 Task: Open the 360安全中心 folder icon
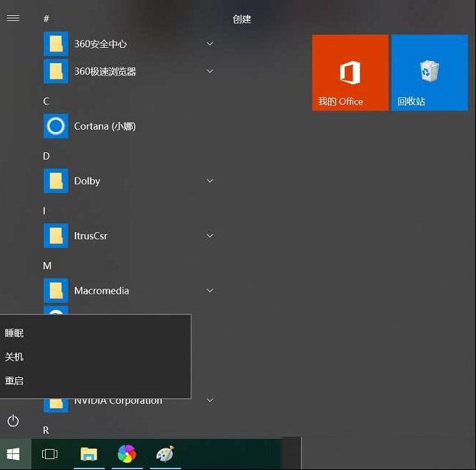56,44
